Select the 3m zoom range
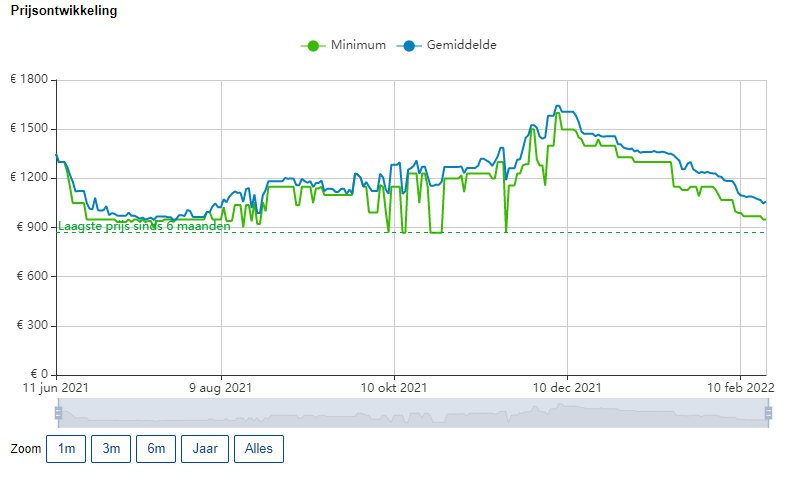The width and height of the screenshot is (792, 481). [111, 449]
